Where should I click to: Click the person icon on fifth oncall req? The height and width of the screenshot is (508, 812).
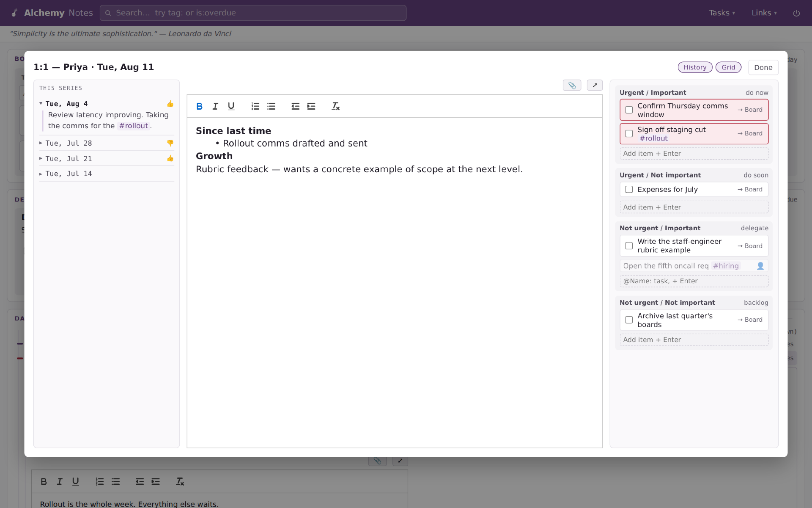(x=760, y=266)
